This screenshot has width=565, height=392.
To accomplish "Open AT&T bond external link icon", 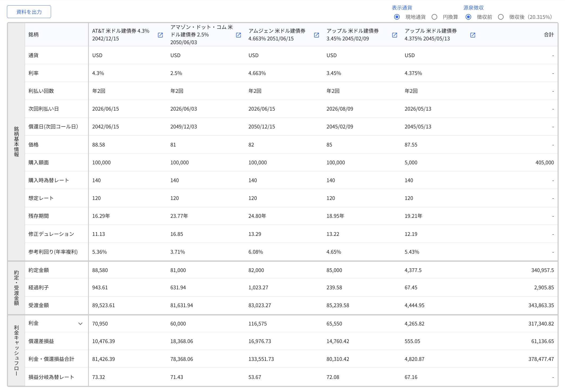I will 160,35.
